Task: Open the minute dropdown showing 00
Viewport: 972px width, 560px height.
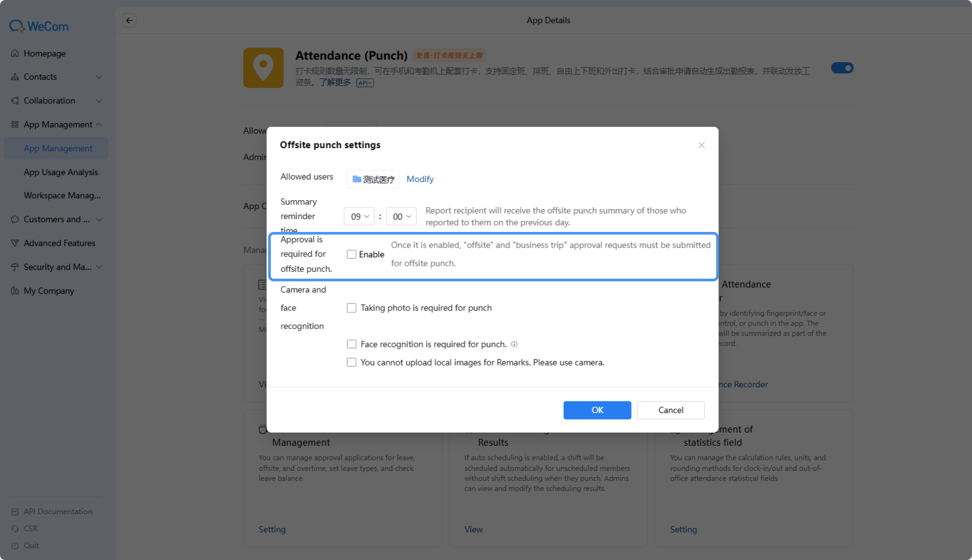Action: click(x=401, y=217)
